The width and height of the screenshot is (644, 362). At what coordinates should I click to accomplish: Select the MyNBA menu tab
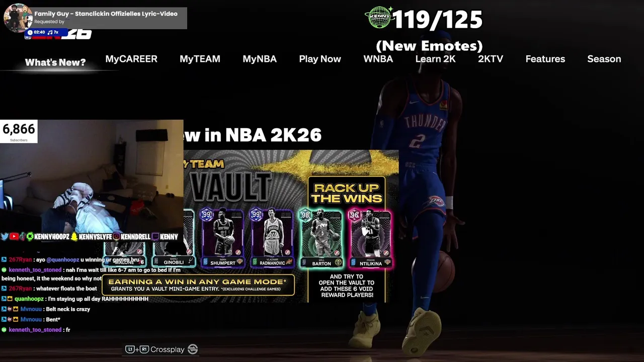tap(260, 59)
